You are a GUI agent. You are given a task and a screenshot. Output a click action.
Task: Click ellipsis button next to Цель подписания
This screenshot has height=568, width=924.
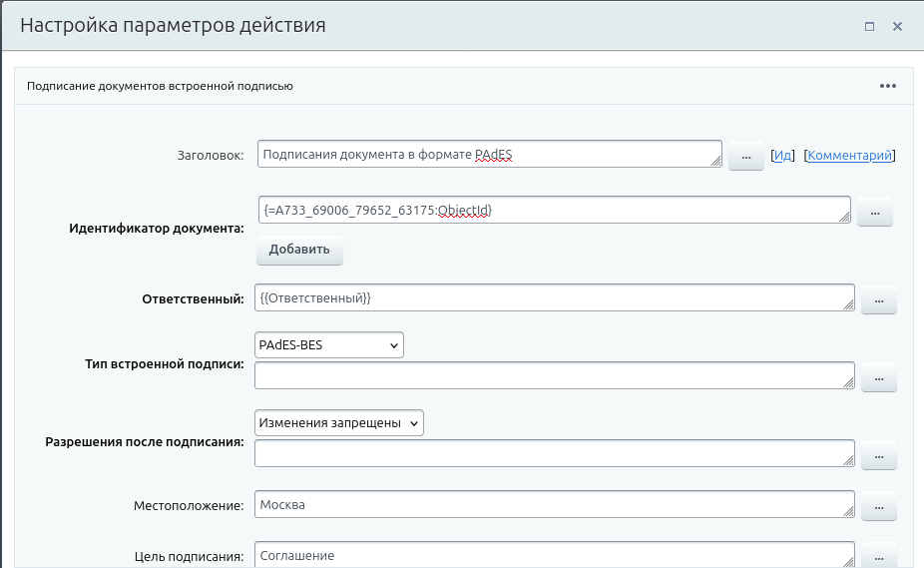coord(878,555)
